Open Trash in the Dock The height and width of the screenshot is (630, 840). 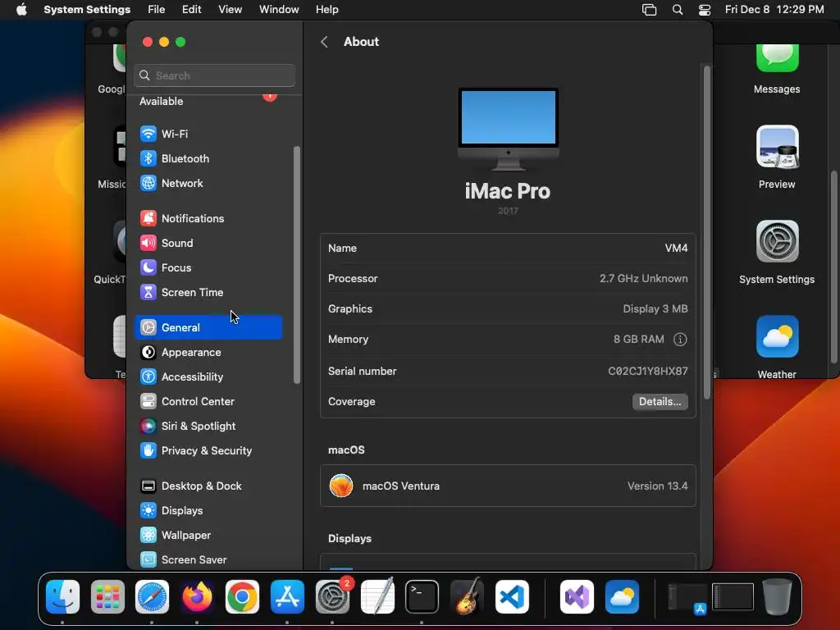point(778,596)
